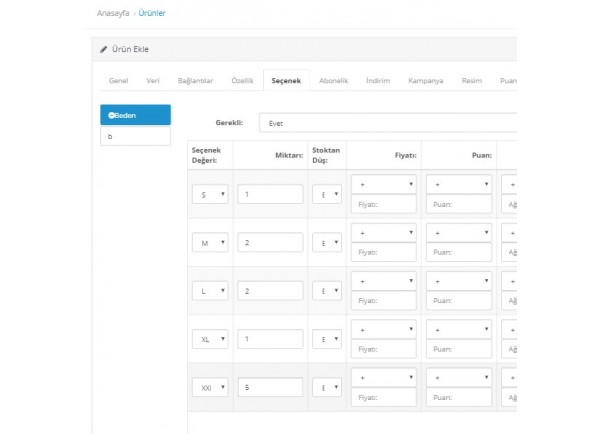Click the Beden option button
The height and width of the screenshot is (434, 600).
135,115
